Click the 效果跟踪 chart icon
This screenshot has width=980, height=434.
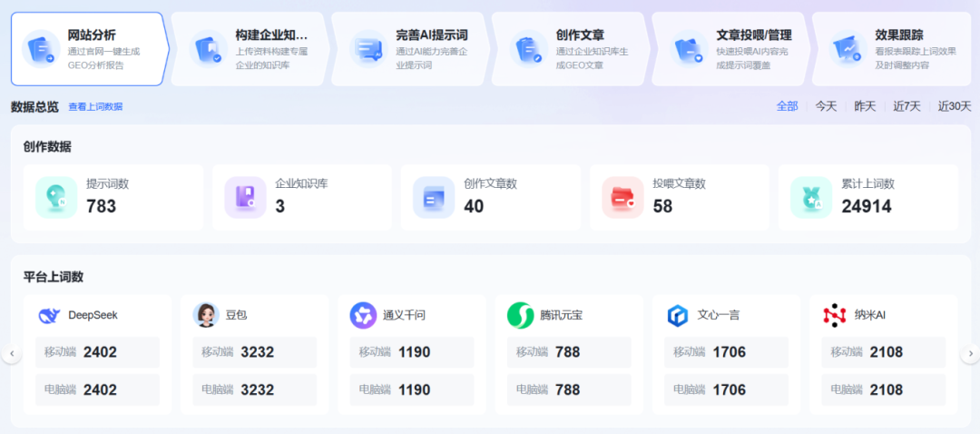point(848,49)
